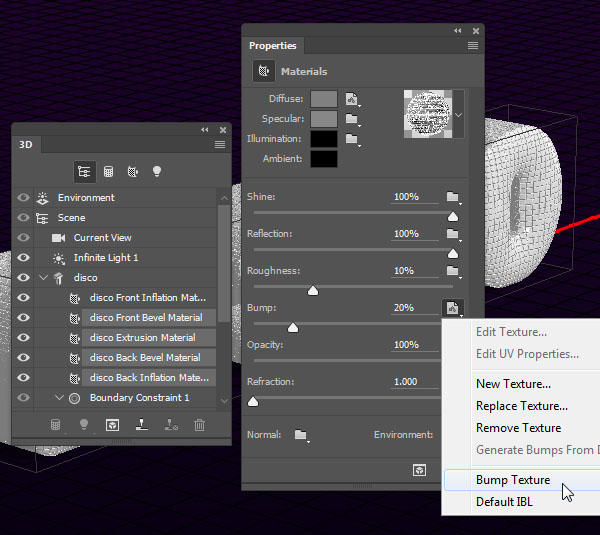Hide the Infinite Light 1 layer
This screenshot has width=600, height=535.
pyautogui.click(x=23, y=258)
